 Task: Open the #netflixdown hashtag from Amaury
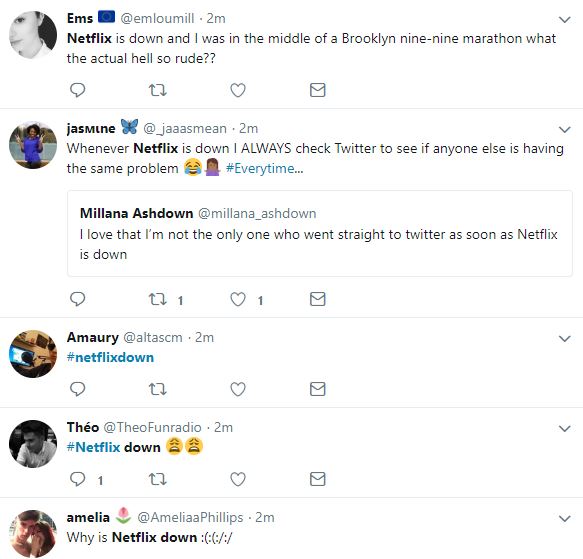pos(110,357)
